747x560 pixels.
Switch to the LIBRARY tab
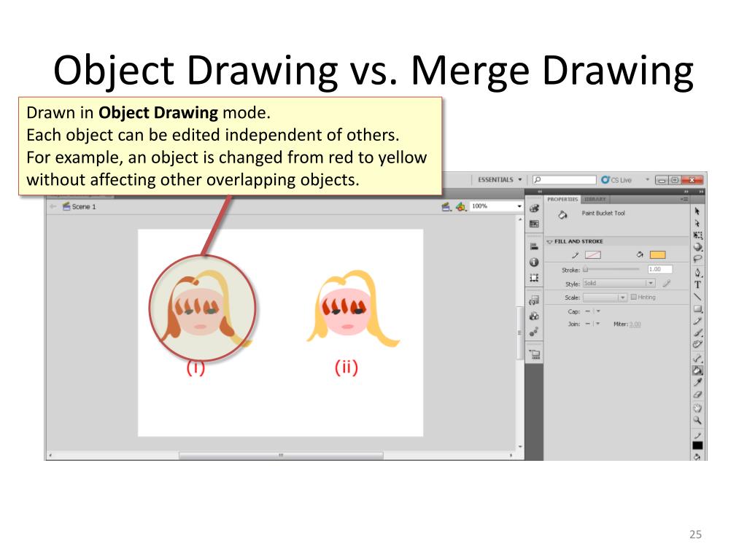(595, 199)
